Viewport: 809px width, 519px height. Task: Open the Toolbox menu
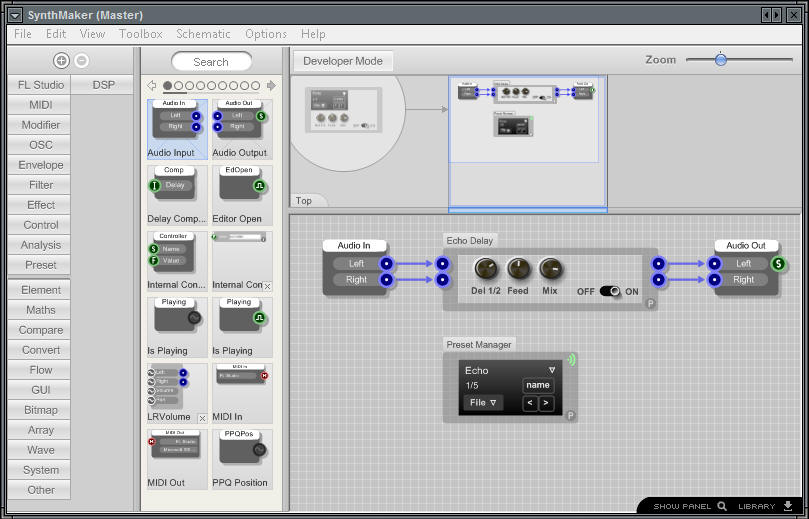tap(141, 34)
